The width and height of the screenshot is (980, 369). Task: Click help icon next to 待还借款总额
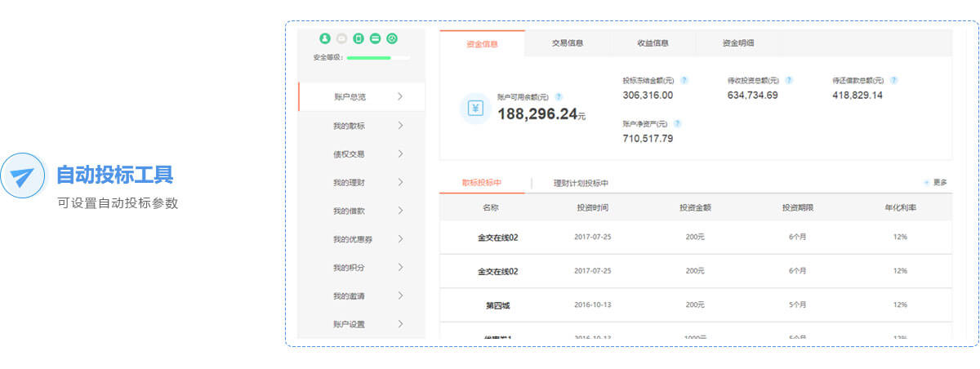(894, 81)
